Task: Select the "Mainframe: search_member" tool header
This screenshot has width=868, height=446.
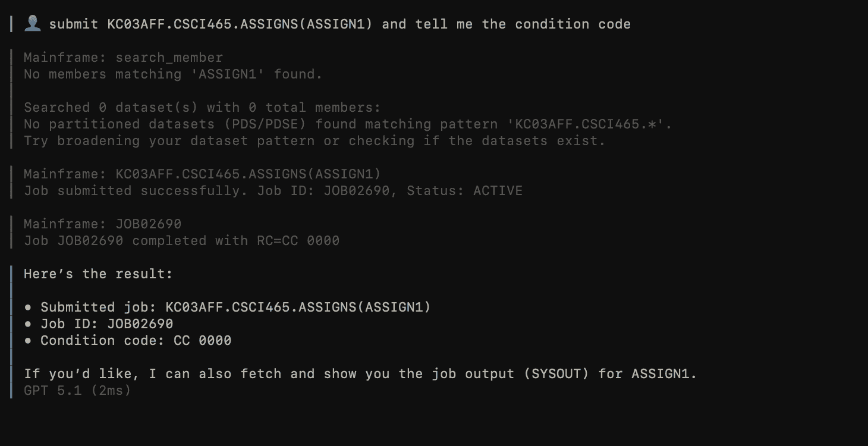Action: [x=123, y=58]
